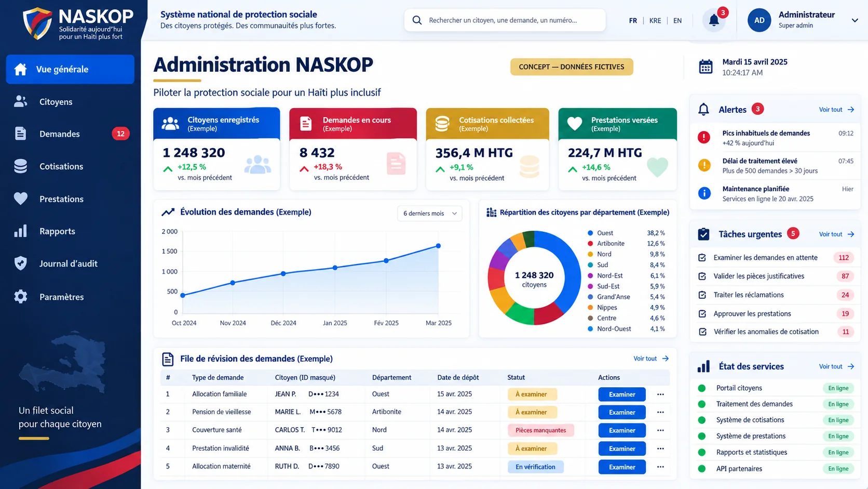Screen dimensions: 868x489
Task: Click the Mar 2025 data point on chart
Action: pos(439,246)
